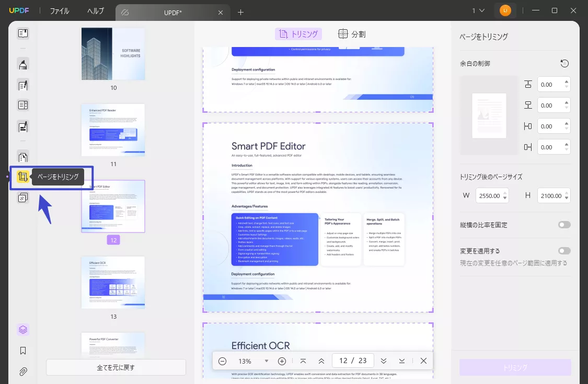Open the Fill and Sign tool
The height and width of the screenshot is (384, 588).
coord(23,127)
